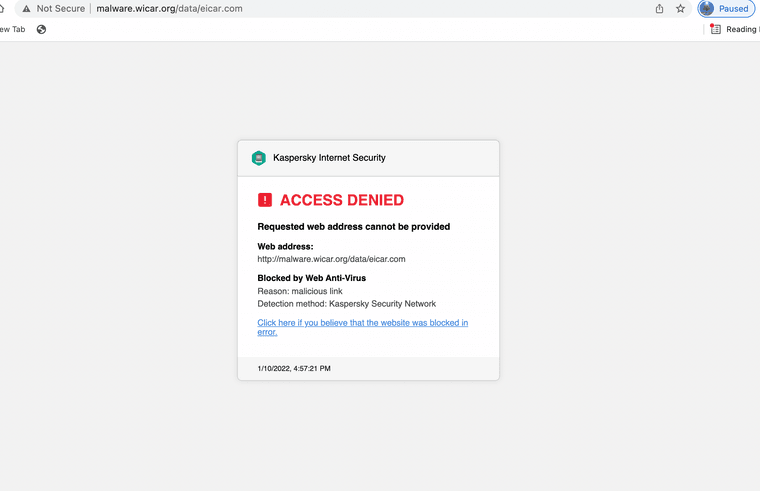The image size is (760, 491).
Task: Click the New Tab bookmark
Action: (13, 30)
